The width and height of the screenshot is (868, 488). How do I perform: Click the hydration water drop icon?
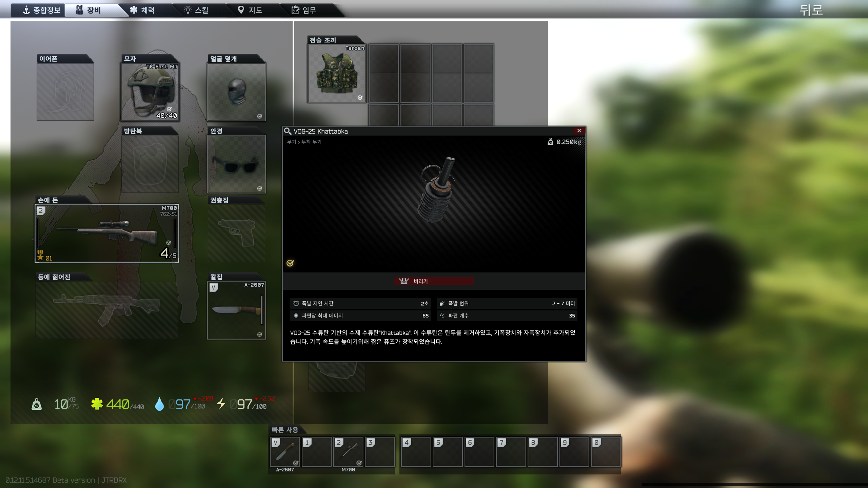pyautogui.click(x=159, y=404)
